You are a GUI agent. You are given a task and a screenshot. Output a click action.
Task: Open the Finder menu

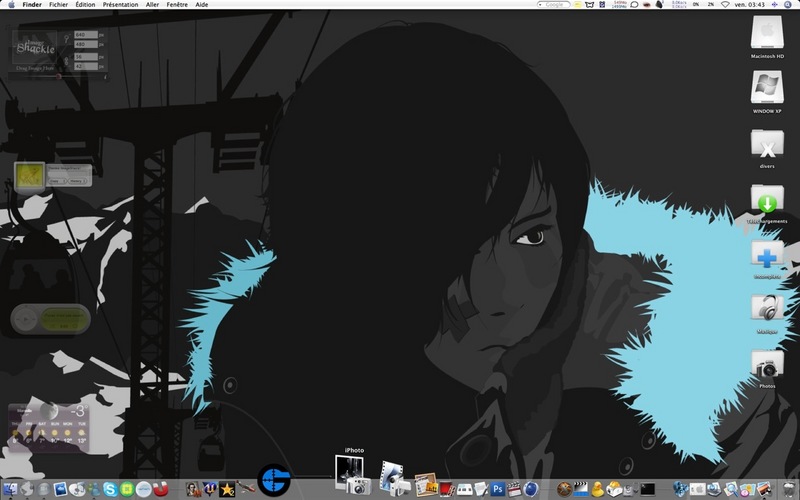tap(32, 5)
